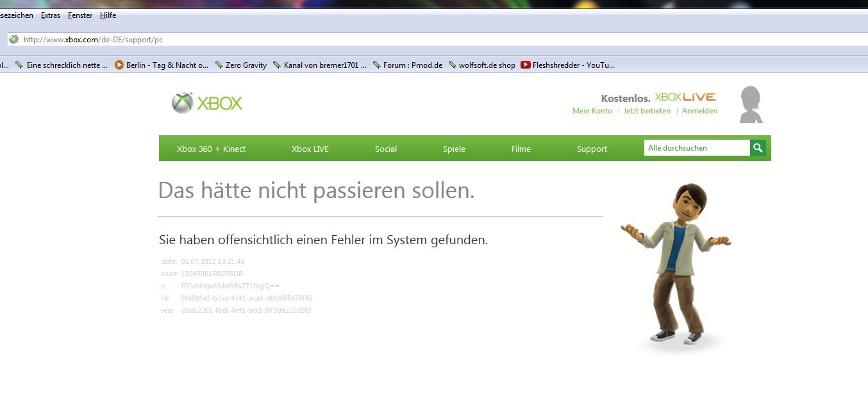Click the browser address bar URL
Viewport: 868px width, 396px height.
(x=94, y=40)
